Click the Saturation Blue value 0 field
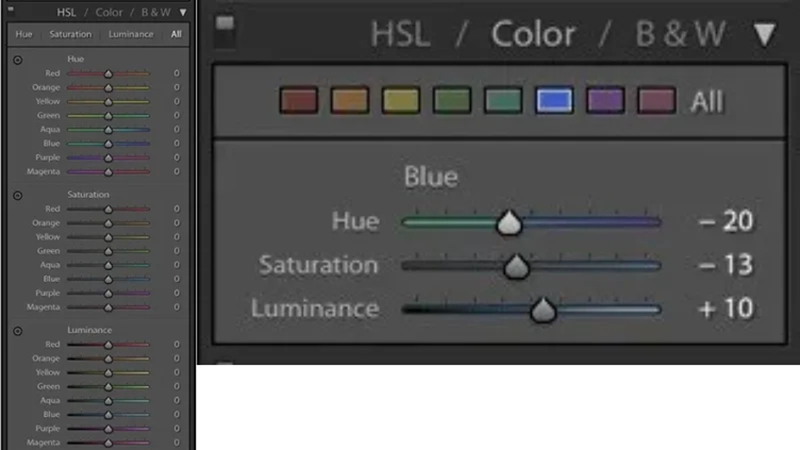Image resolution: width=800 pixels, height=450 pixels. click(x=177, y=279)
